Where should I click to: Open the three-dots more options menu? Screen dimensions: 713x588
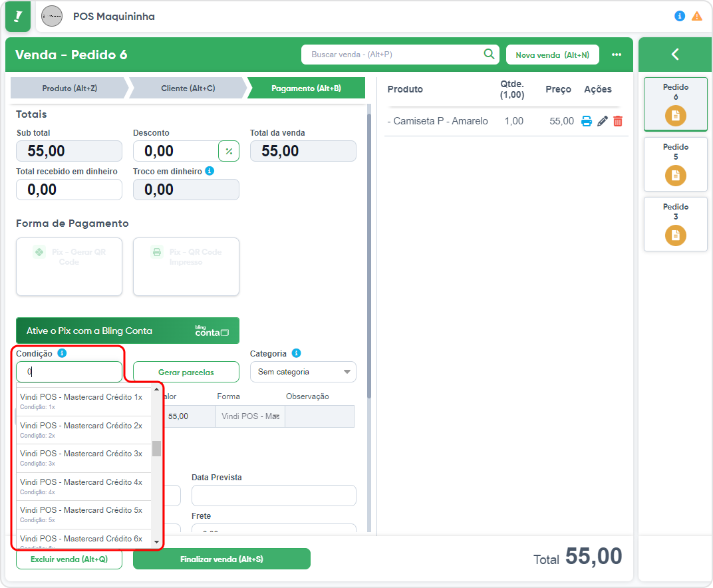[616, 55]
